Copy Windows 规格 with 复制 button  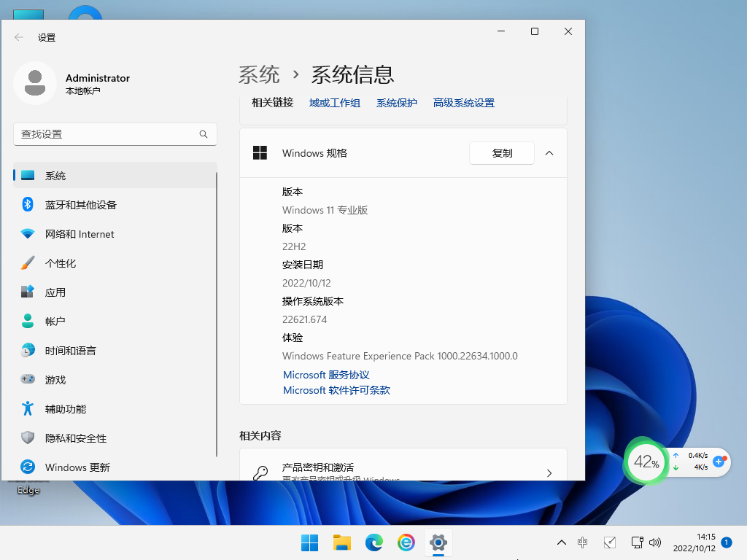(x=501, y=153)
